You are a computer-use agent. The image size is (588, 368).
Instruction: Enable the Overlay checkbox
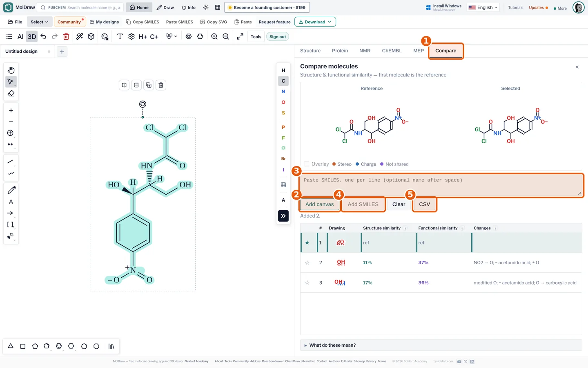(x=307, y=164)
